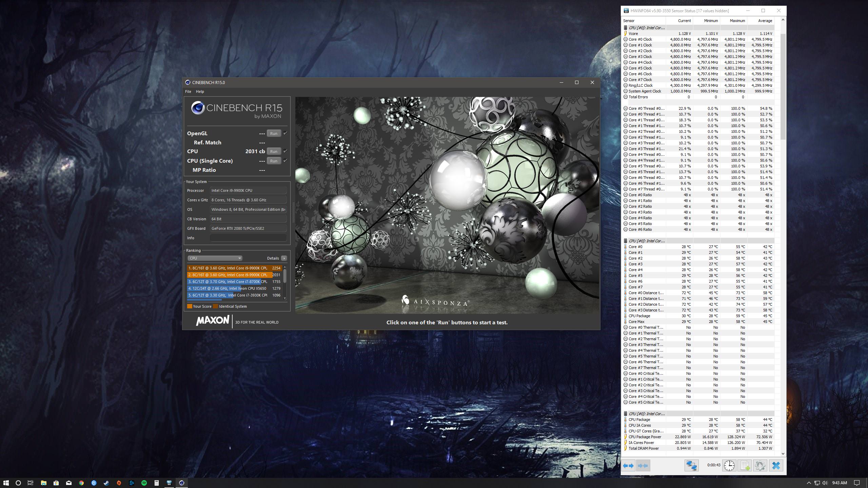This screenshot has width=868, height=488.
Task: Click the HWiNFO expand window arrows icon
Action: (x=629, y=466)
